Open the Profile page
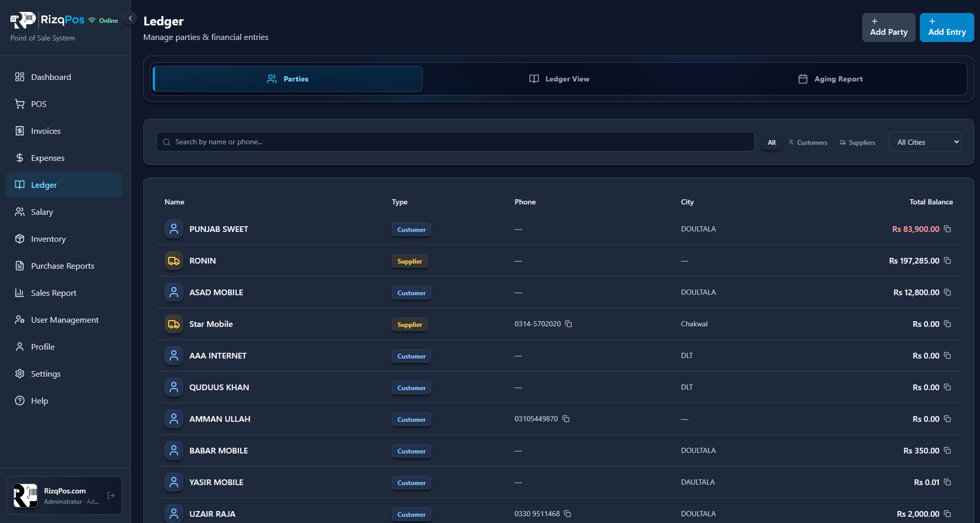The height and width of the screenshot is (523, 980). pos(64,347)
